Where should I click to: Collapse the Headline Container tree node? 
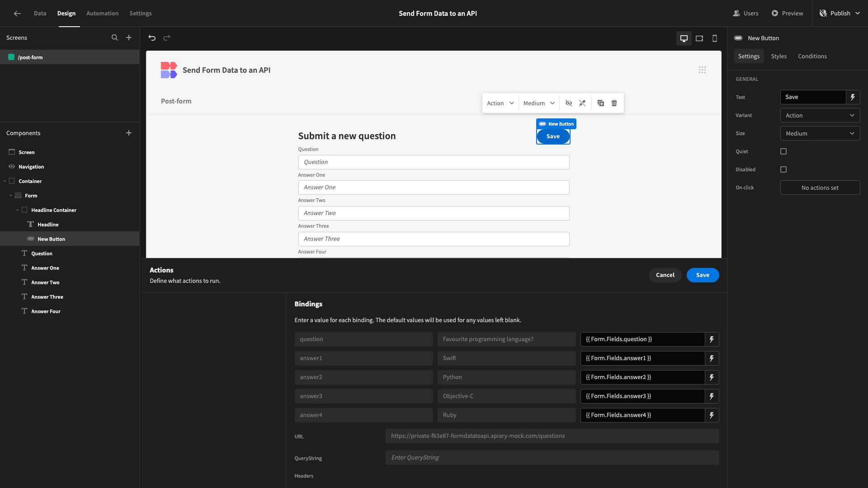17,210
